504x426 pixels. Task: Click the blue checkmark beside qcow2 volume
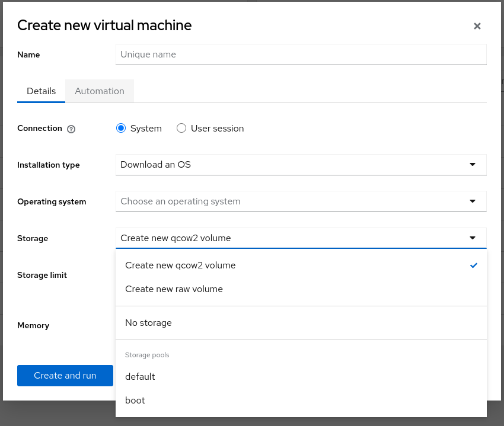474,265
